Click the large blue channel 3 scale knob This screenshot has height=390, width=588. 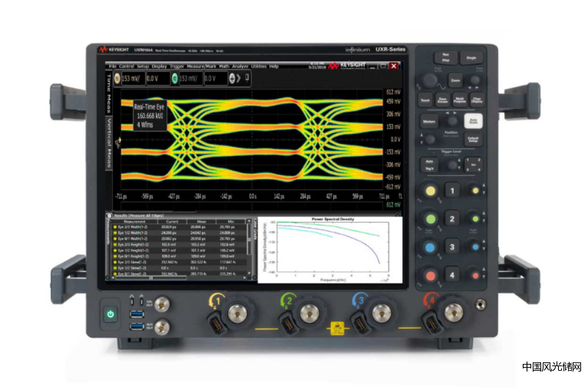[431, 247]
